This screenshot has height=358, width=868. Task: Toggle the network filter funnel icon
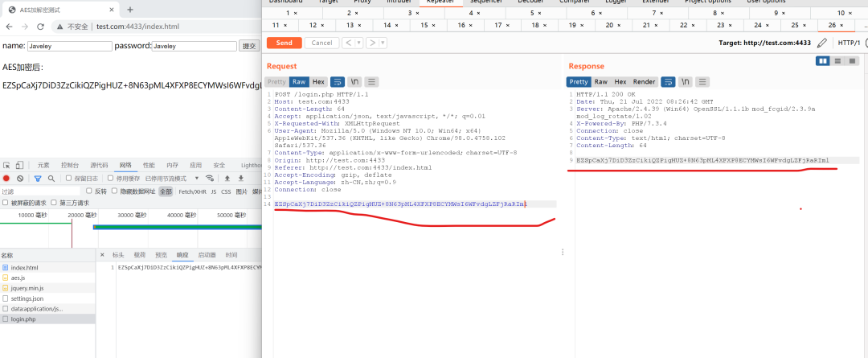(38, 179)
